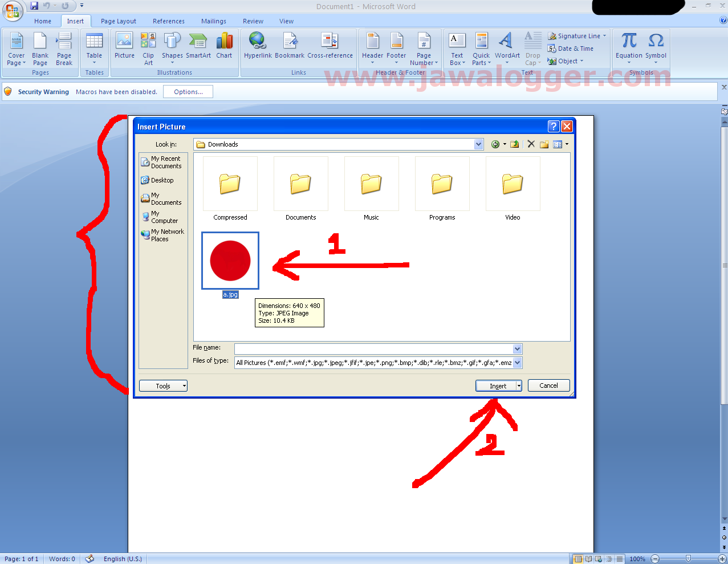Cancel the Insert Picture dialog
The image size is (728, 564).
coord(548,386)
